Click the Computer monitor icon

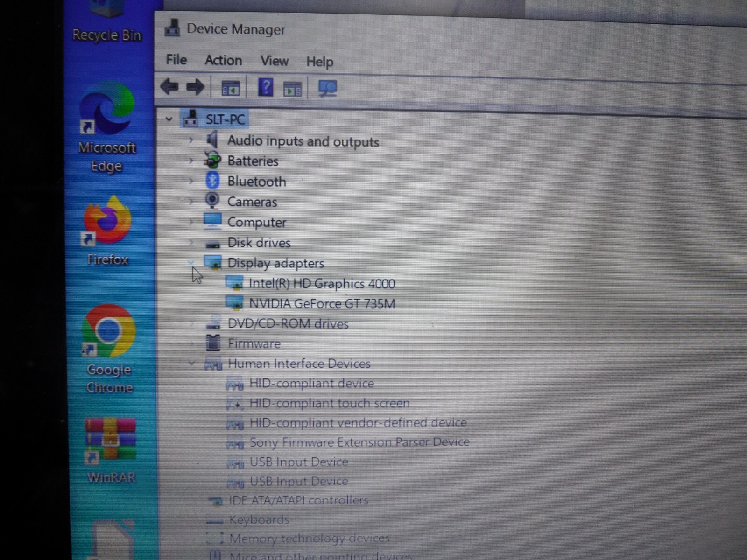pos(212,221)
